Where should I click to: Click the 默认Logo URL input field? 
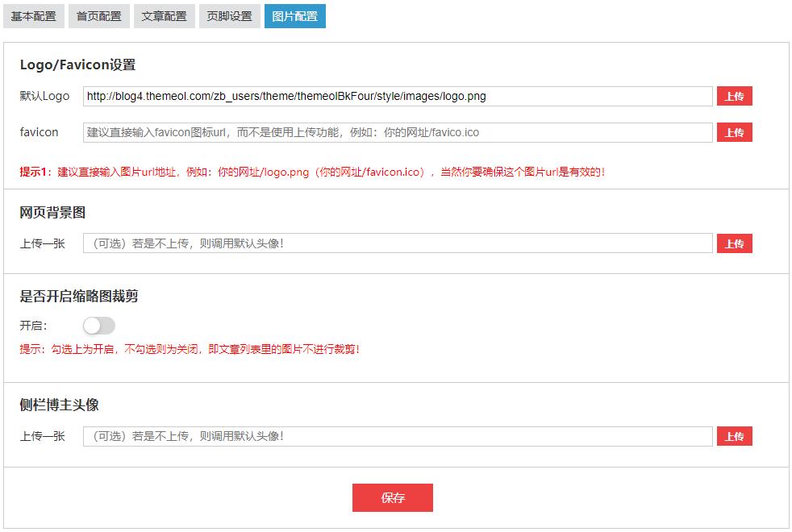click(398, 97)
